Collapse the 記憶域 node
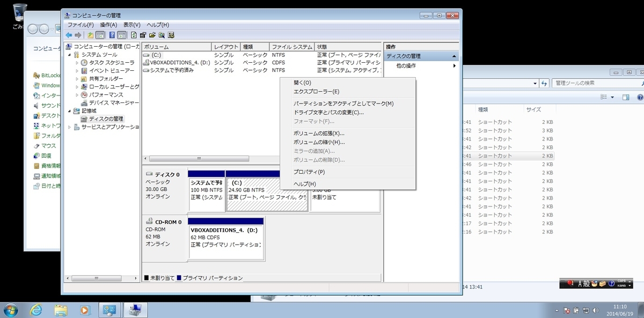Screen dimensions: 644x318 coord(69,111)
